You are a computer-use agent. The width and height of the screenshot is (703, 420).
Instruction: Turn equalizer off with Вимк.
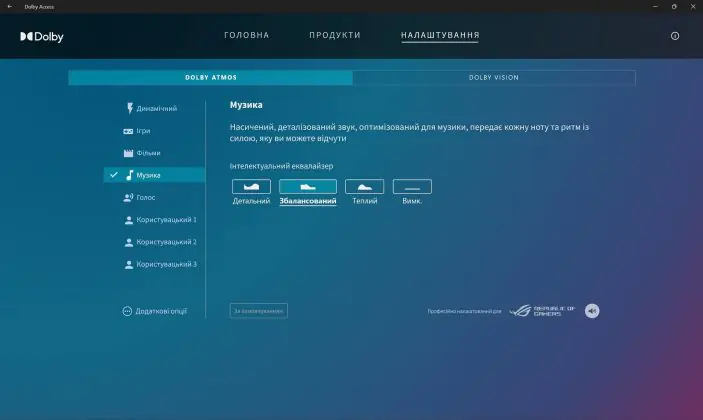412,186
